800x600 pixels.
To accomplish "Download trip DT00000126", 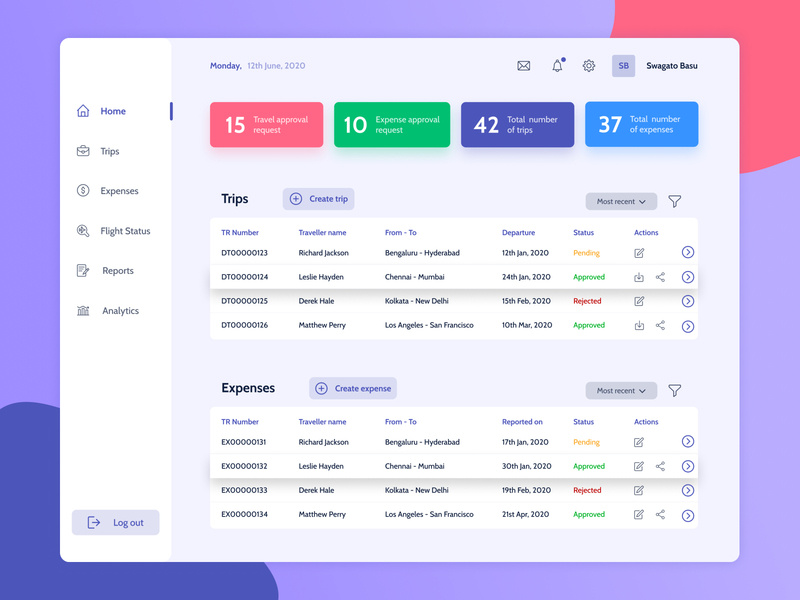I will tap(639, 326).
